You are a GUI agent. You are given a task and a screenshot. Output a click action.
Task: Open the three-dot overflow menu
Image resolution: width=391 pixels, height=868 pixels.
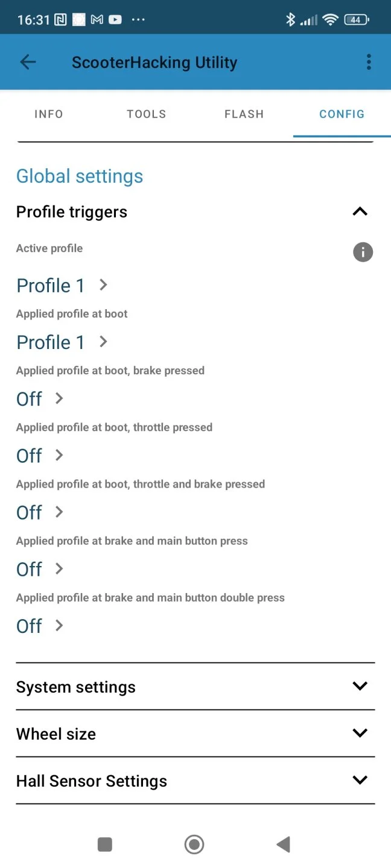point(369,62)
